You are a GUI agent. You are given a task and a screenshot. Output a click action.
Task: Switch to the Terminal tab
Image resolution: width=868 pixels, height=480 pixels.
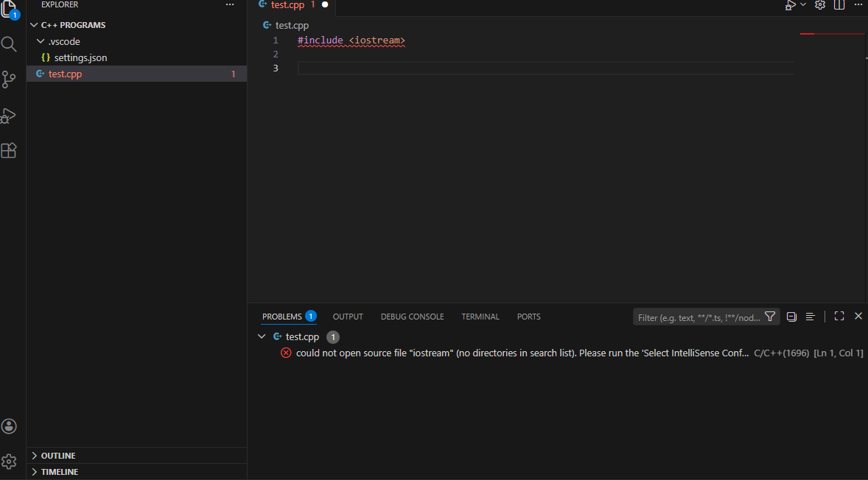480,317
